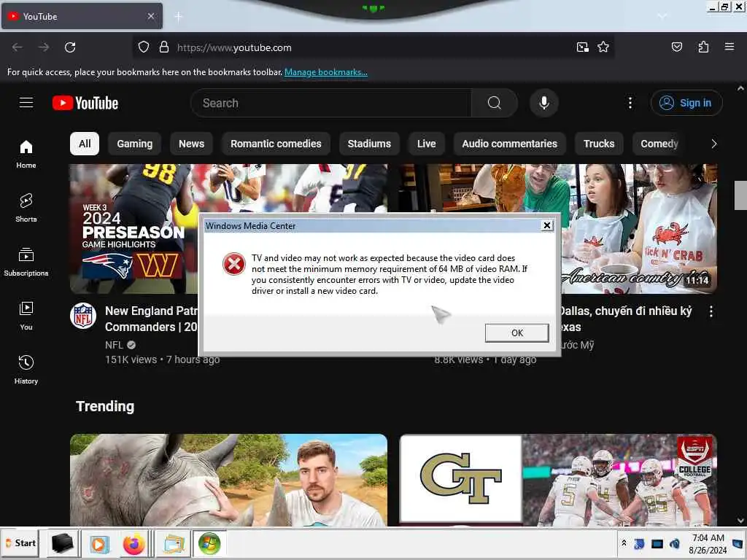
Task: Show hidden system tray icons
Action: (x=624, y=542)
